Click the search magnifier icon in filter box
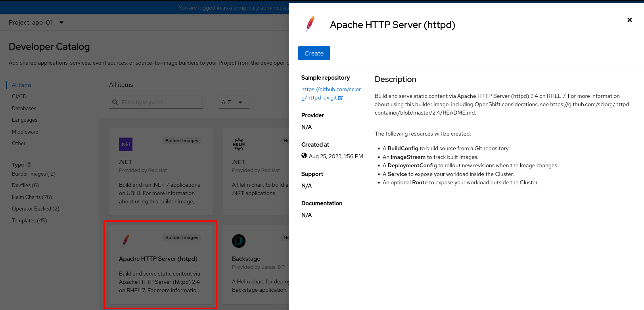Image resolution: width=644 pixels, height=310 pixels. (115, 102)
